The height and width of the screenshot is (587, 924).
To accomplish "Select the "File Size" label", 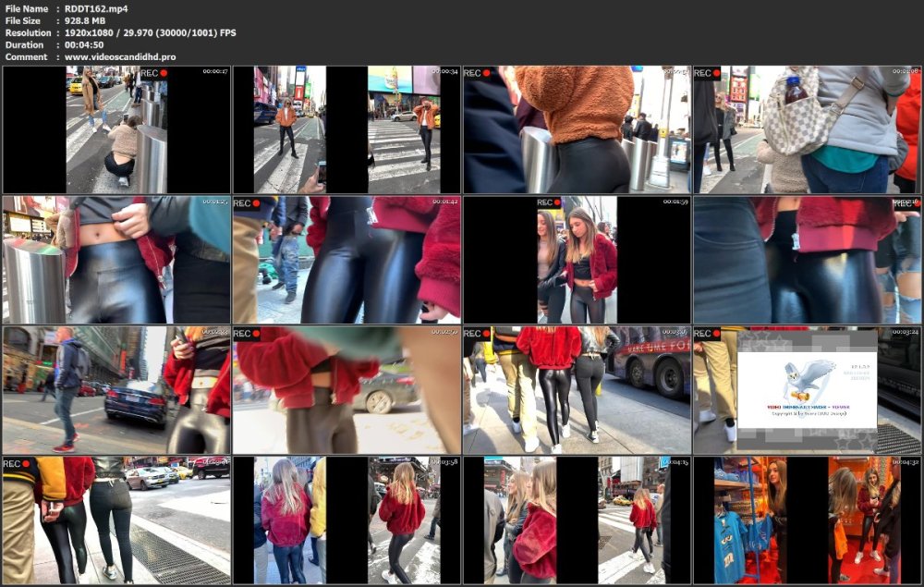I will [x=22, y=20].
